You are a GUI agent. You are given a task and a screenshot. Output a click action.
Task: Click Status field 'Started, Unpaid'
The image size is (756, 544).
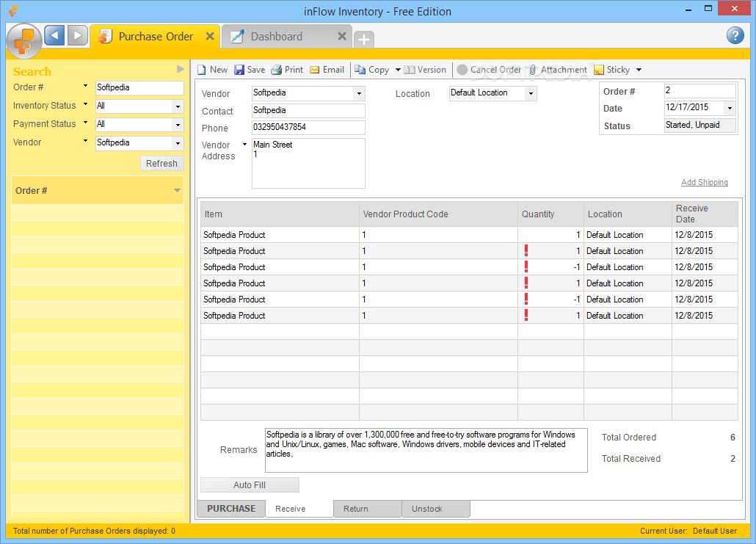(x=700, y=125)
